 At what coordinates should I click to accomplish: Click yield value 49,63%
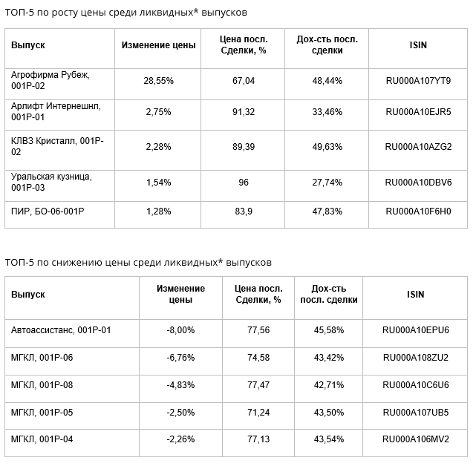[x=327, y=147]
